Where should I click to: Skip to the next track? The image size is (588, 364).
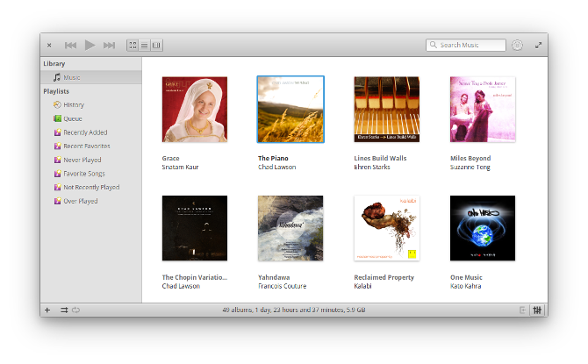[109, 45]
